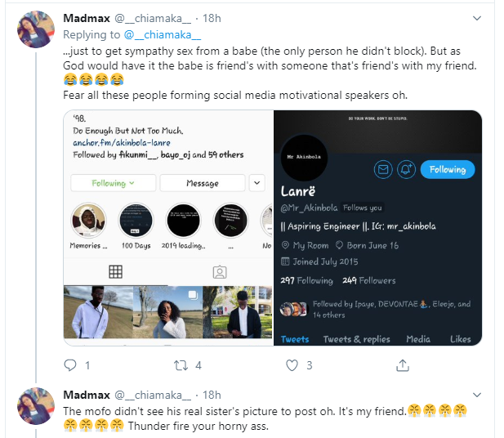Select the Instagram grid view icon
The width and height of the screenshot is (504, 438).
tap(115, 271)
